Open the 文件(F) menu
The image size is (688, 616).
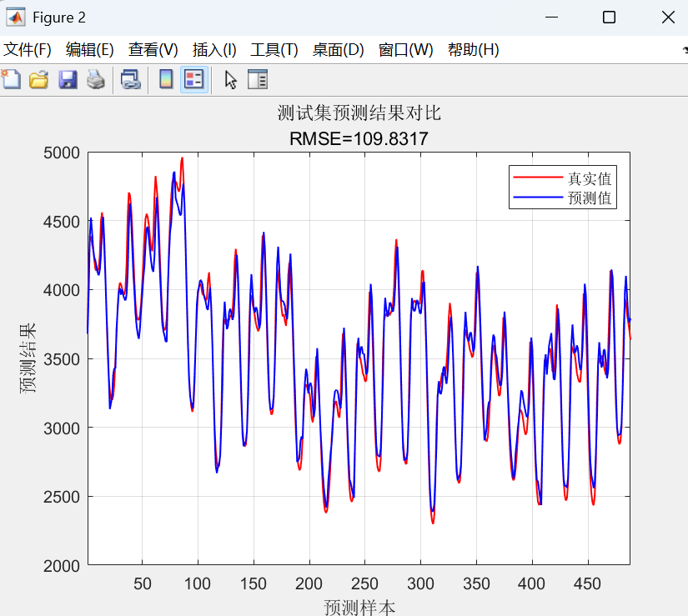coord(28,49)
